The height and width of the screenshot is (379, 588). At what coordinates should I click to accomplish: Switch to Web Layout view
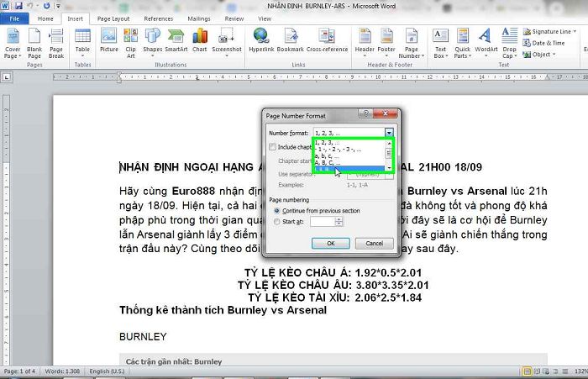[x=546, y=371]
